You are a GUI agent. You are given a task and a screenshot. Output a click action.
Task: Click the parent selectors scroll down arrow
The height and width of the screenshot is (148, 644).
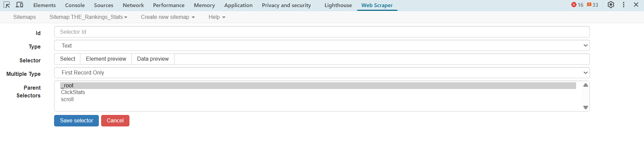coord(586,108)
